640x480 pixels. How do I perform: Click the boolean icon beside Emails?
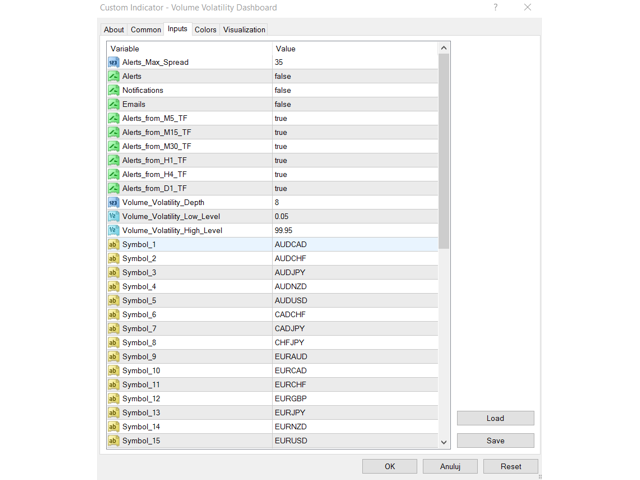pos(113,104)
